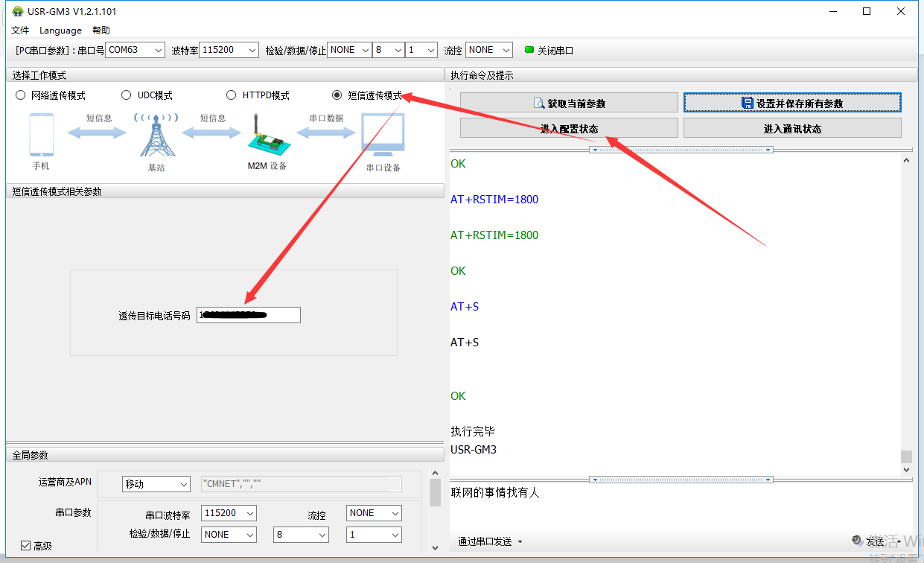Image resolution: width=924 pixels, height=563 pixels.
Task: Open the 文件 menu
Action: point(20,31)
